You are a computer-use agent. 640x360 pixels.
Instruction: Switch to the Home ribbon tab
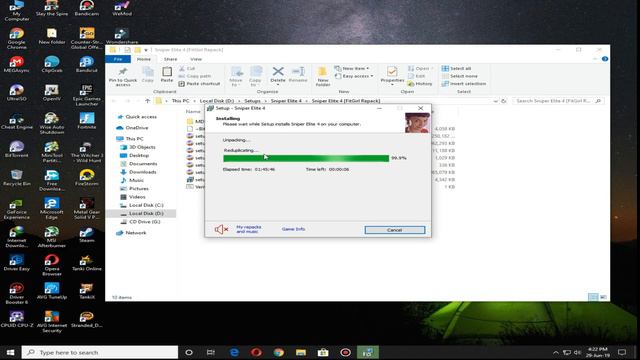(x=144, y=59)
